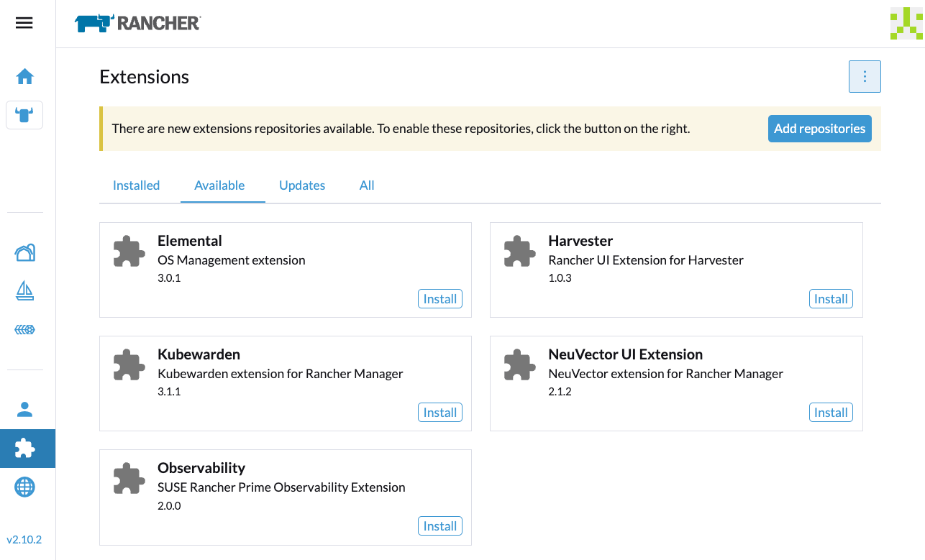Open Users & Authentication person icon

click(24, 408)
